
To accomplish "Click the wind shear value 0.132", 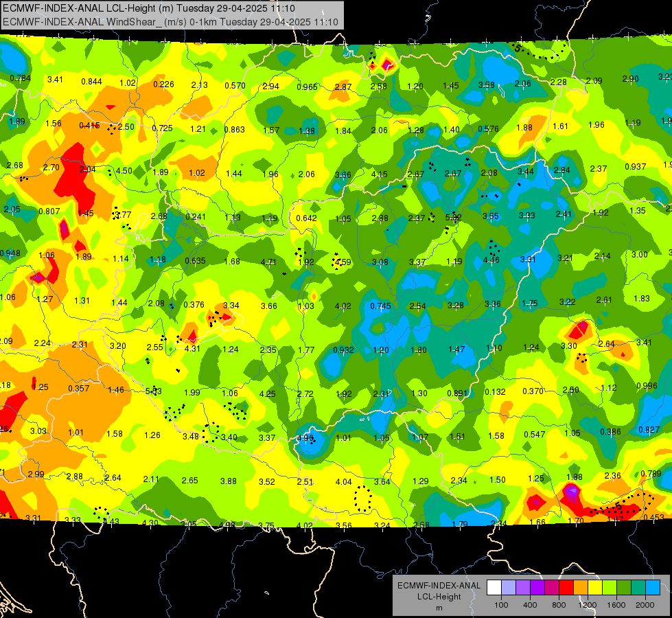I will coord(495,392).
